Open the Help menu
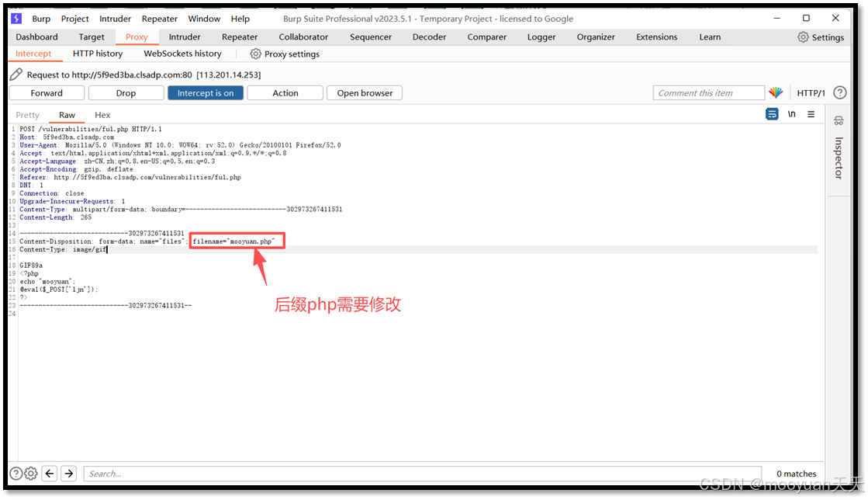The image size is (868, 500). point(240,19)
